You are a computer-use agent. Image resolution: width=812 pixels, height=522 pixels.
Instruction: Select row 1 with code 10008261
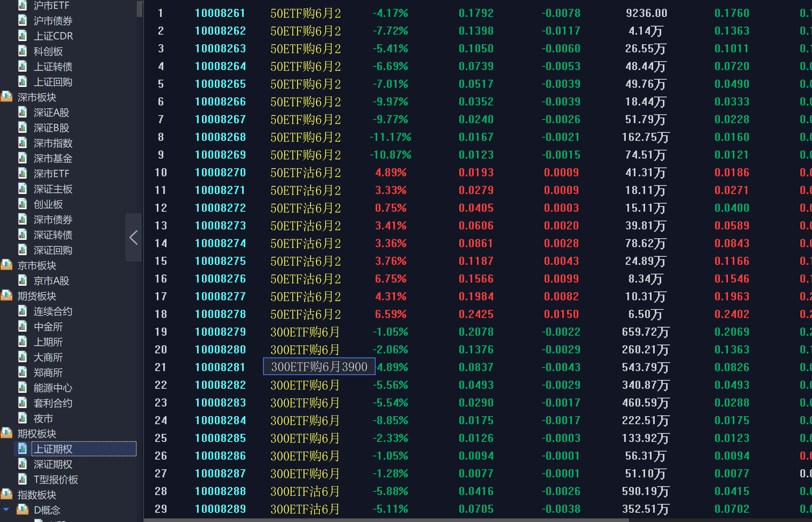[220, 13]
